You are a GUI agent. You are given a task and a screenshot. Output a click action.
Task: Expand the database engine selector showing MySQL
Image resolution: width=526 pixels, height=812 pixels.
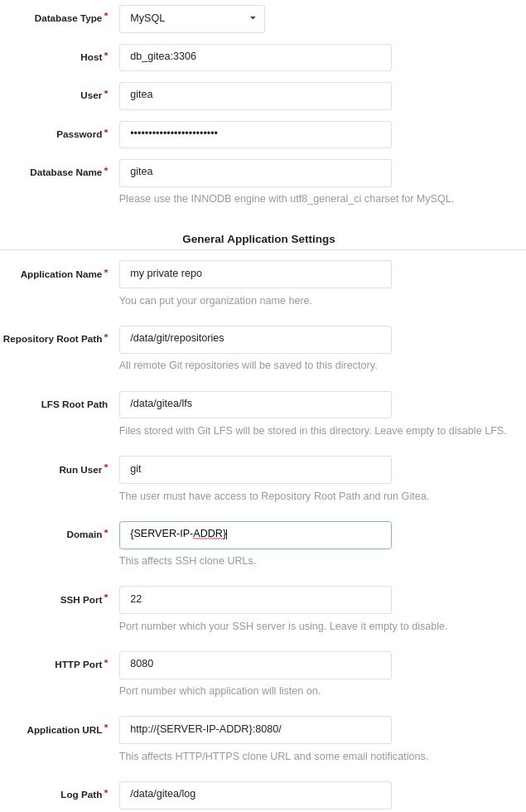coord(192,18)
